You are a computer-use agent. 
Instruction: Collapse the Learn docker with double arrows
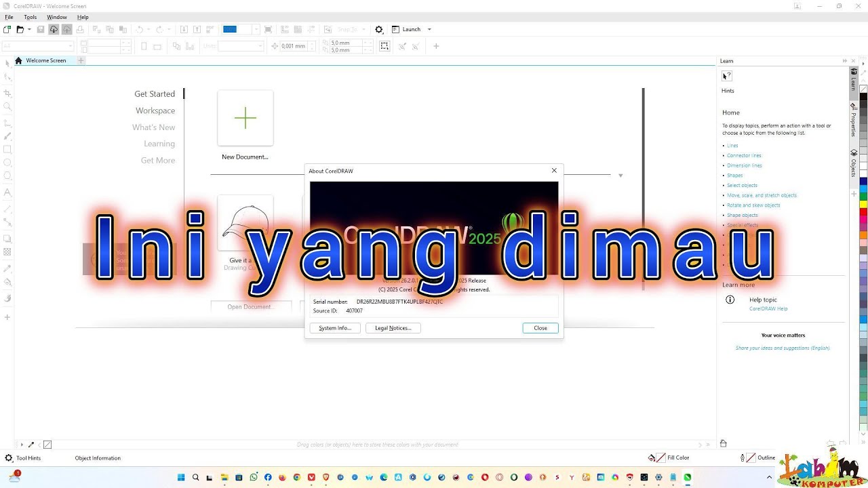[845, 61]
